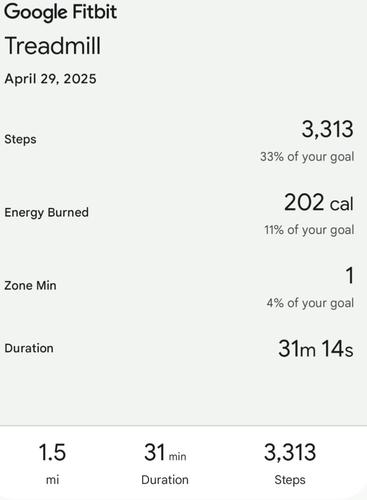Select the 31 min summary value

tap(165, 453)
